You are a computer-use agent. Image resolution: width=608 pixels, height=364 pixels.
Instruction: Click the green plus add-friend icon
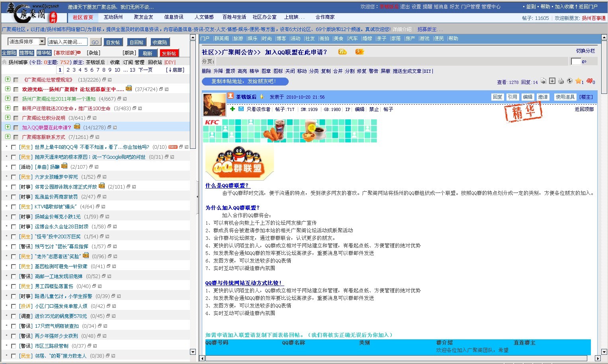click(233, 109)
